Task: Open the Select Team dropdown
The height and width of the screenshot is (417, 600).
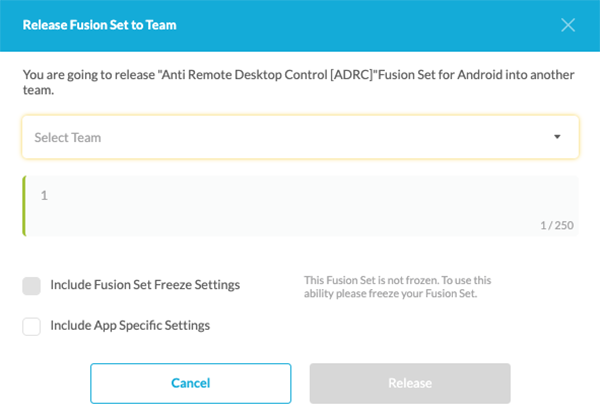Action: 300,137
